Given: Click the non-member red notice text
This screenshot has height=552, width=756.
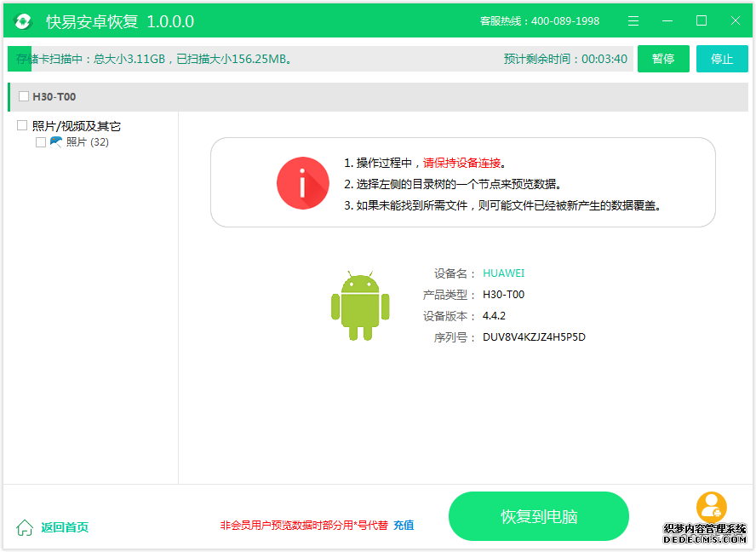Looking at the screenshot, I should (304, 525).
